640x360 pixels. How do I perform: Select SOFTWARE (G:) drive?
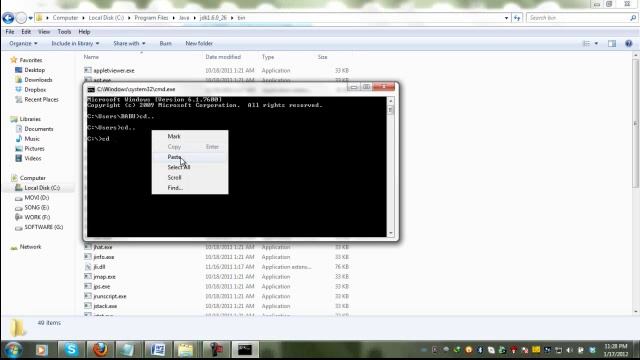[43, 227]
